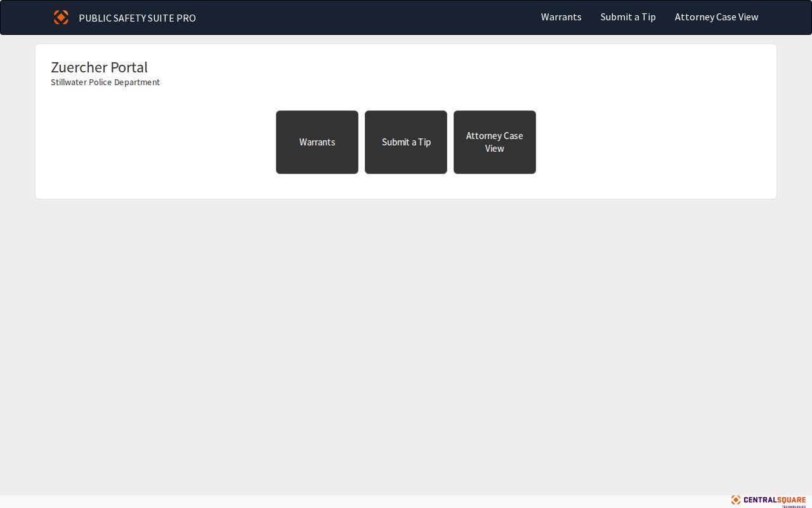Open the PUBLIC SAFETY SUITE PRO brand link
Image resolution: width=812 pixels, height=508 pixels.
[x=137, y=18]
